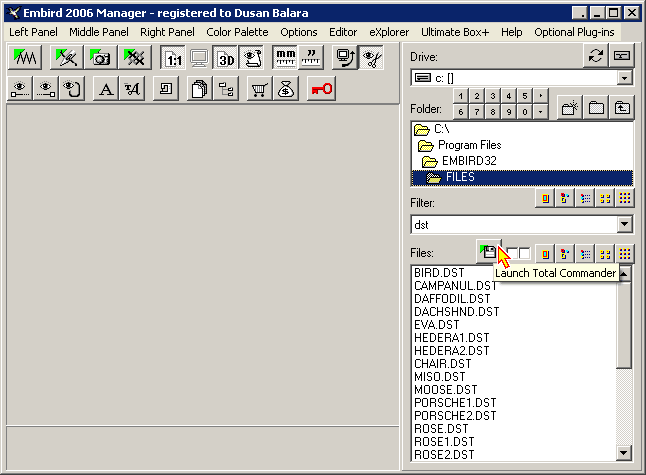The height and width of the screenshot is (475, 646).
Task: Open the Ultimate Box+ menu
Action: [454, 32]
